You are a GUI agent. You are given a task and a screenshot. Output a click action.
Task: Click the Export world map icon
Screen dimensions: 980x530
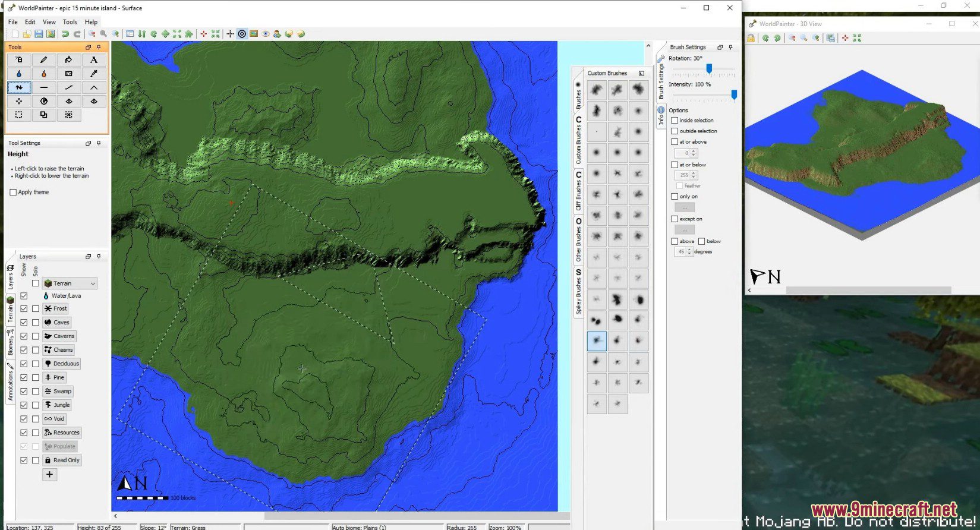point(51,34)
